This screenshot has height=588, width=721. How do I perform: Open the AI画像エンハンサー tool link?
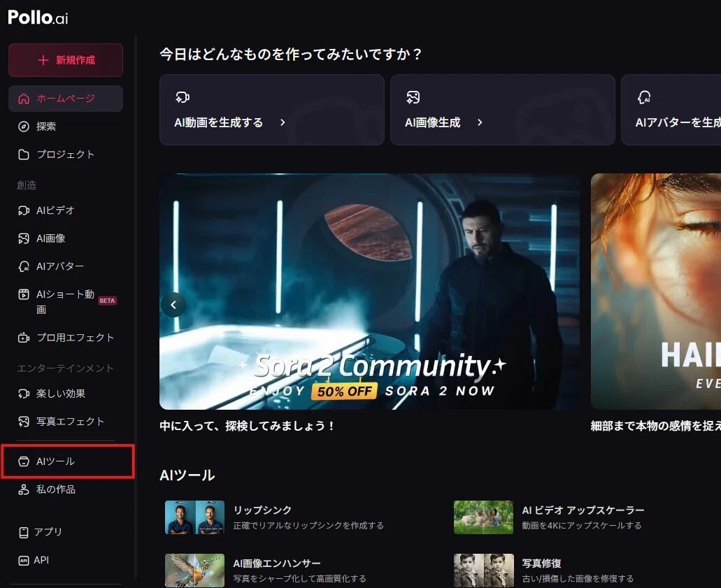(x=277, y=563)
